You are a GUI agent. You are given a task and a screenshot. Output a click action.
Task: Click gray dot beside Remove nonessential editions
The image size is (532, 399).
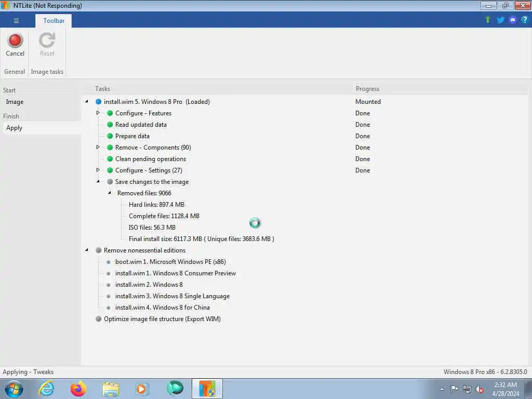pos(98,250)
